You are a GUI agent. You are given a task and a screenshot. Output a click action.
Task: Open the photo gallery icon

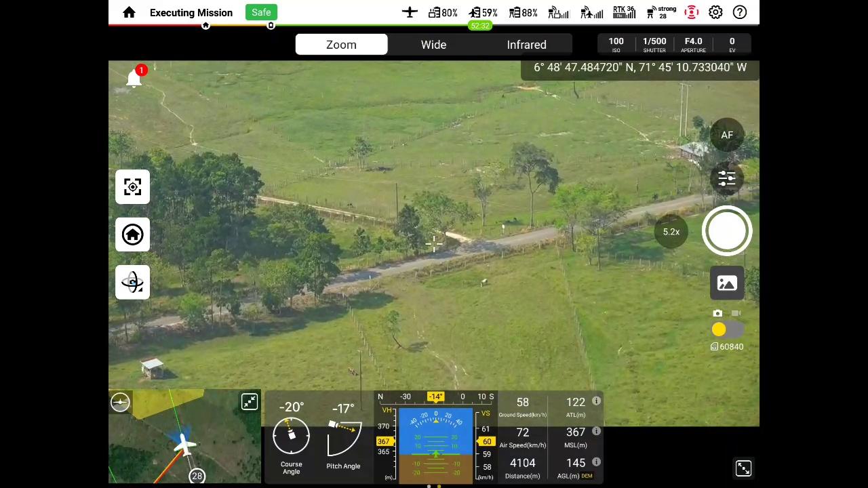click(x=727, y=283)
